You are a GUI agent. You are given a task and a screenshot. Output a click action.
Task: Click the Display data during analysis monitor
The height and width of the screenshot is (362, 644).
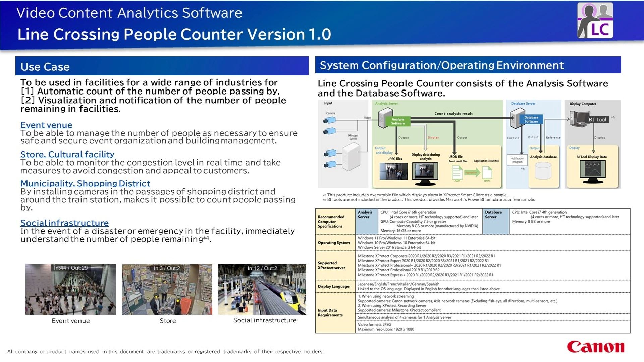point(425,174)
